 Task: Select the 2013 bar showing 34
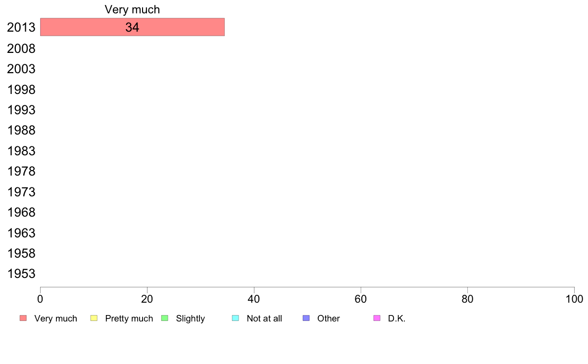pos(132,27)
